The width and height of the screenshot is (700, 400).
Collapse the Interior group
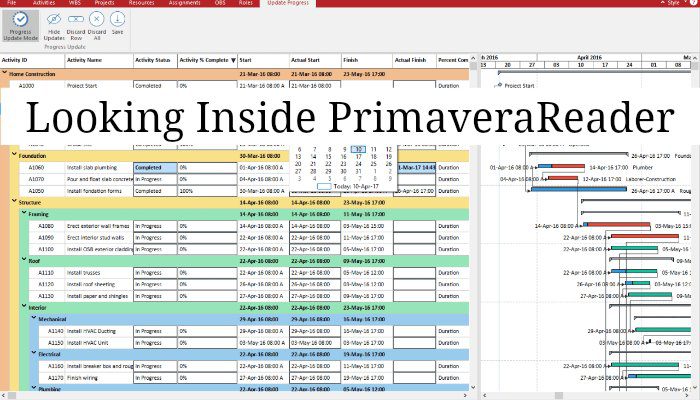(24, 307)
